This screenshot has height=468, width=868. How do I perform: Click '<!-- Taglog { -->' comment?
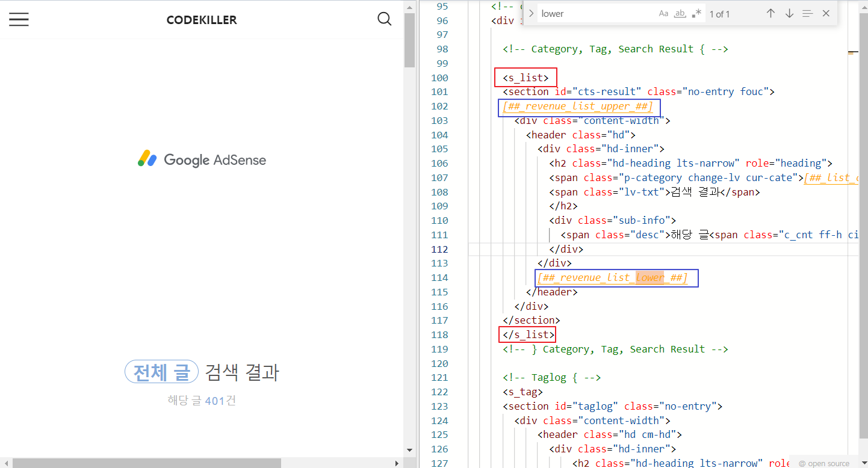[x=551, y=378]
